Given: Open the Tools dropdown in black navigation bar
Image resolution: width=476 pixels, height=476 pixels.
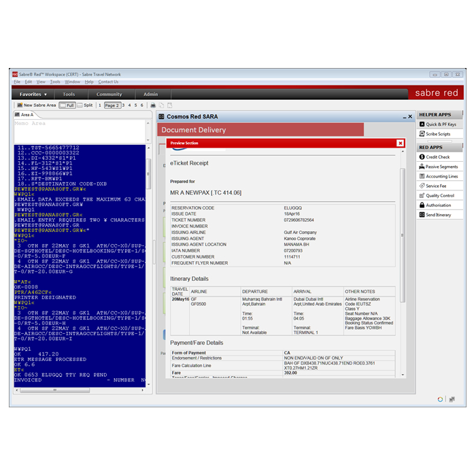Looking at the screenshot, I should tap(69, 95).
